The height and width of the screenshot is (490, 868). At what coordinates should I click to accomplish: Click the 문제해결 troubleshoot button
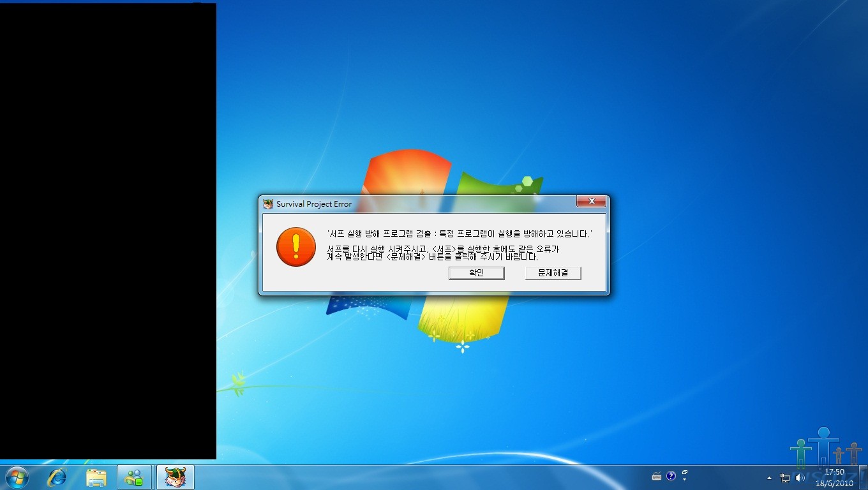(553, 273)
